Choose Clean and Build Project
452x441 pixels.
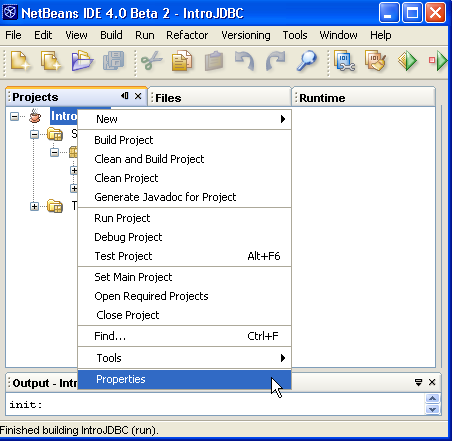tap(184, 159)
